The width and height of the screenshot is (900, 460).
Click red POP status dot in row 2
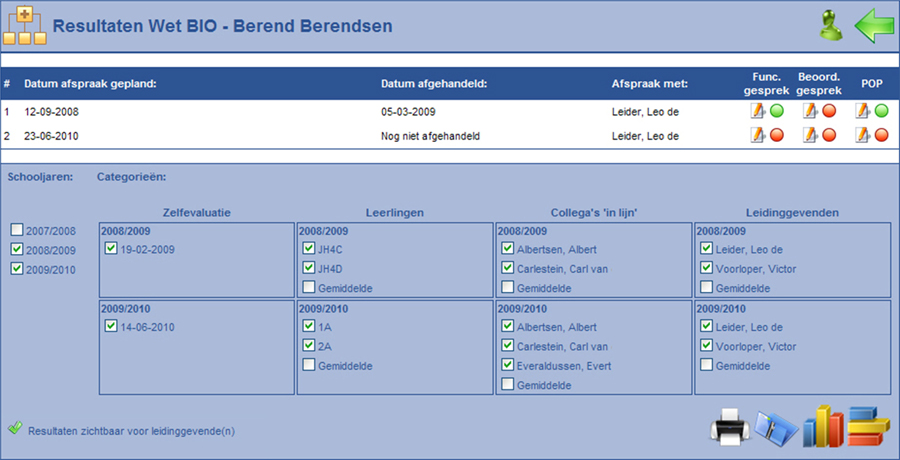click(x=881, y=136)
